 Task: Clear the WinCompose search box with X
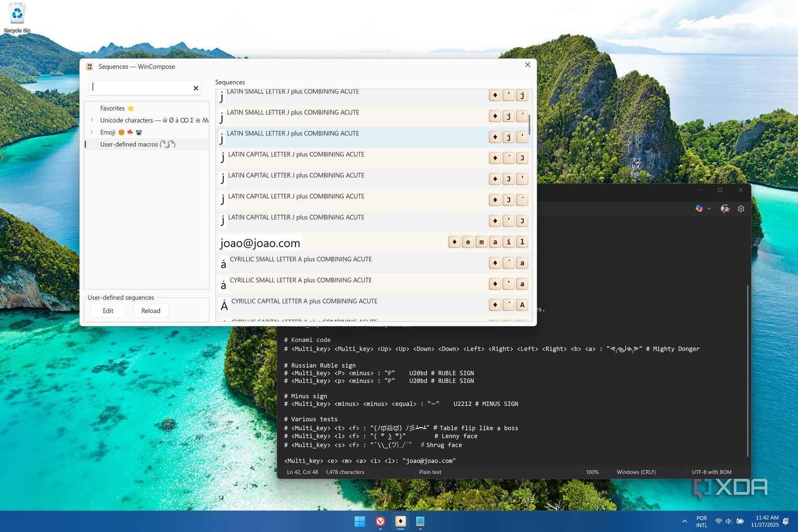coord(196,88)
